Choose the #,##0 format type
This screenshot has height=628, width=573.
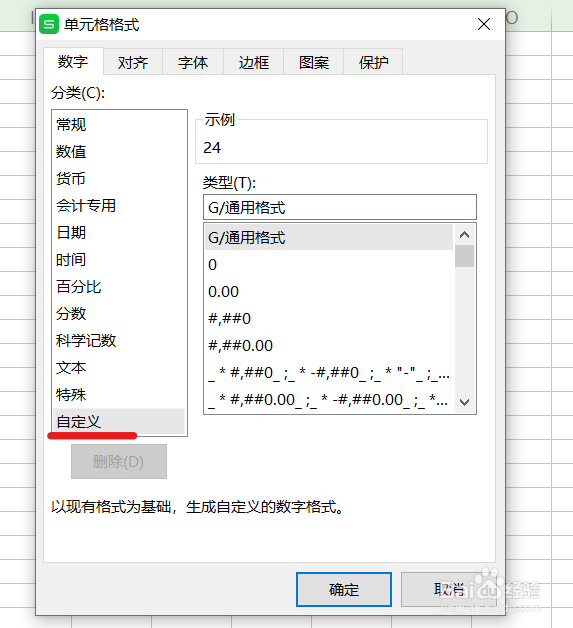329,319
